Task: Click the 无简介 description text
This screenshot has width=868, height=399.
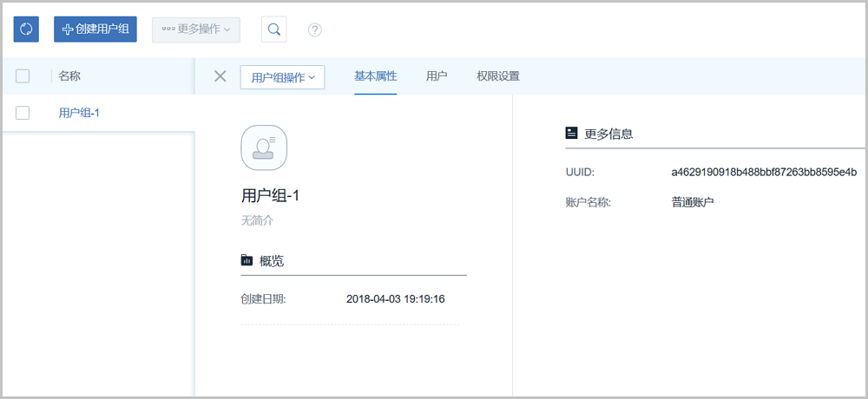Action: click(x=257, y=221)
